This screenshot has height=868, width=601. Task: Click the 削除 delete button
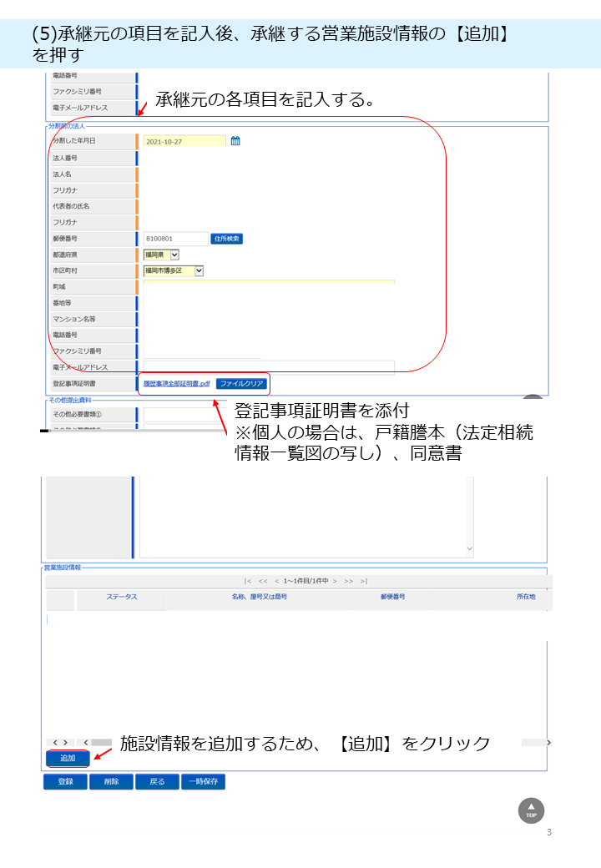click(111, 782)
